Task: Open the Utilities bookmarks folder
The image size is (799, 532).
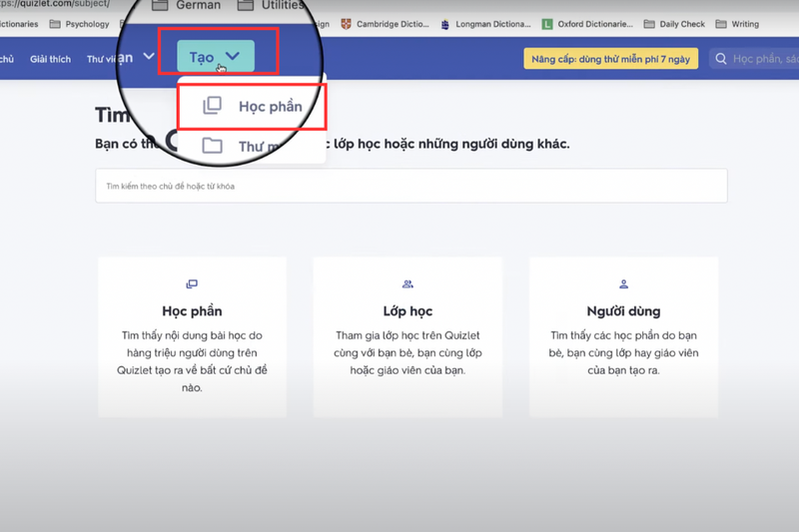Action: point(271,5)
